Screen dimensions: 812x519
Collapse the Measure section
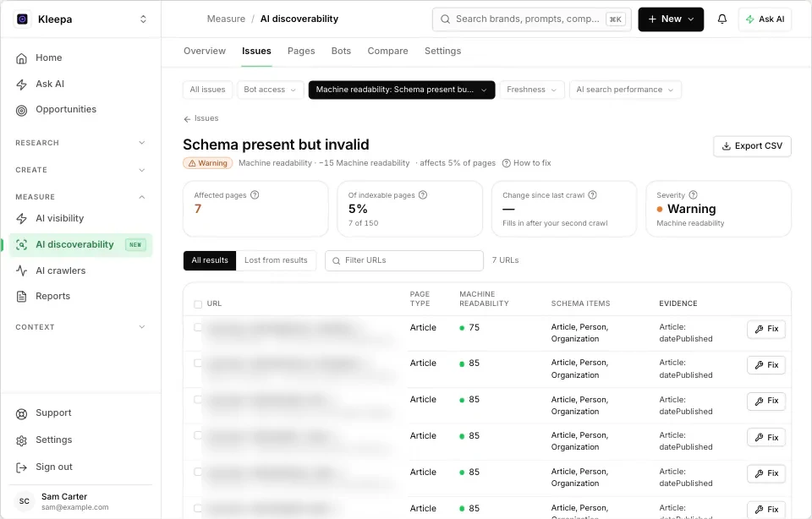pos(80,197)
